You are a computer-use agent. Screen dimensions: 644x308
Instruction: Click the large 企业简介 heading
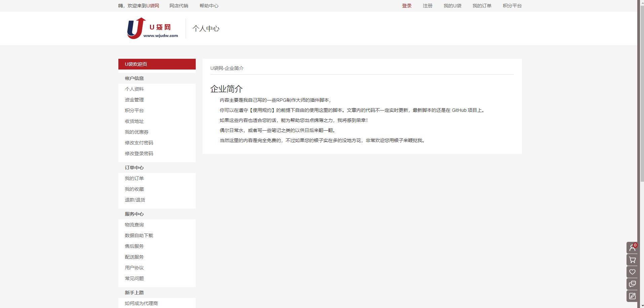pyautogui.click(x=226, y=89)
